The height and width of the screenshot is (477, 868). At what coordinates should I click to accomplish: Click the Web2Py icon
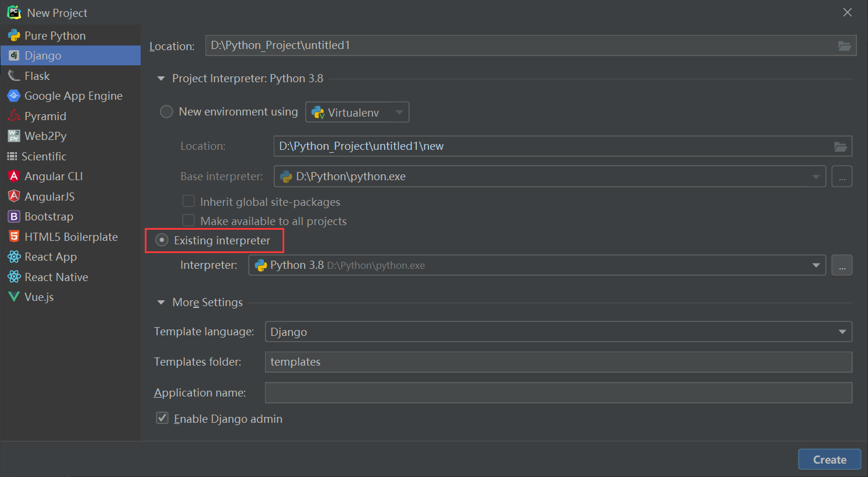[14, 136]
